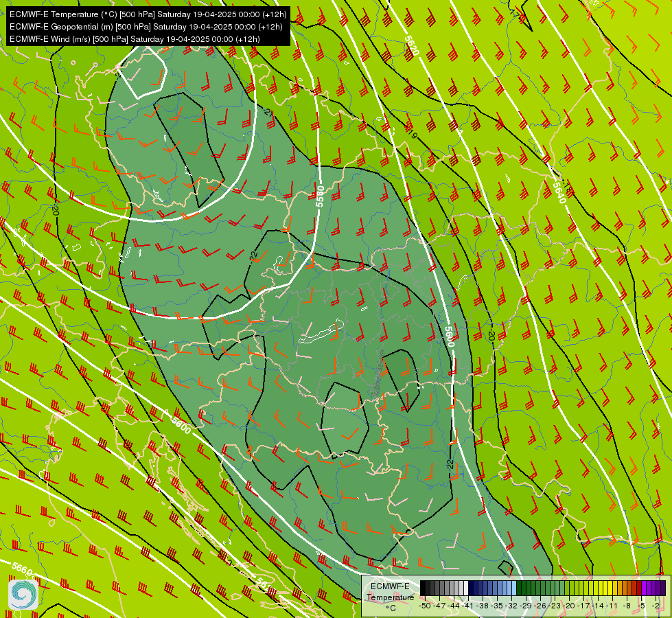Click the -5 tick label on the colorbar
The height and width of the screenshot is (618, 672).
tap(640, 606)
